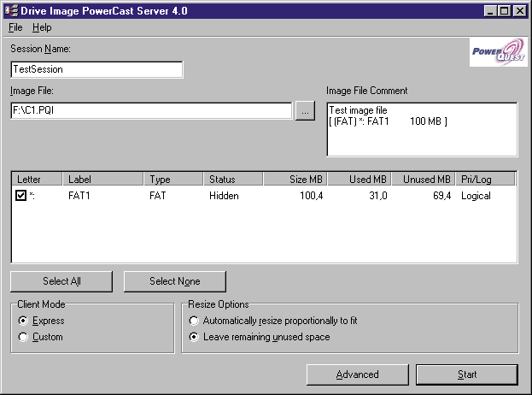Click the Session Name input field
This screenshot has width=532, height=395.
coord(97,69)
